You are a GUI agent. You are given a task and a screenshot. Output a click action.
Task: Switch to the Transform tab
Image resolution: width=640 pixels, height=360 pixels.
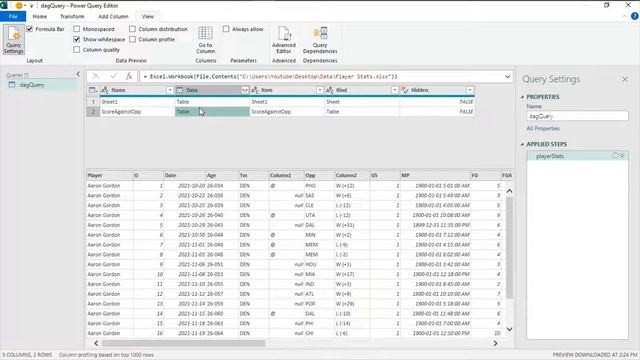tap(72, 16)
